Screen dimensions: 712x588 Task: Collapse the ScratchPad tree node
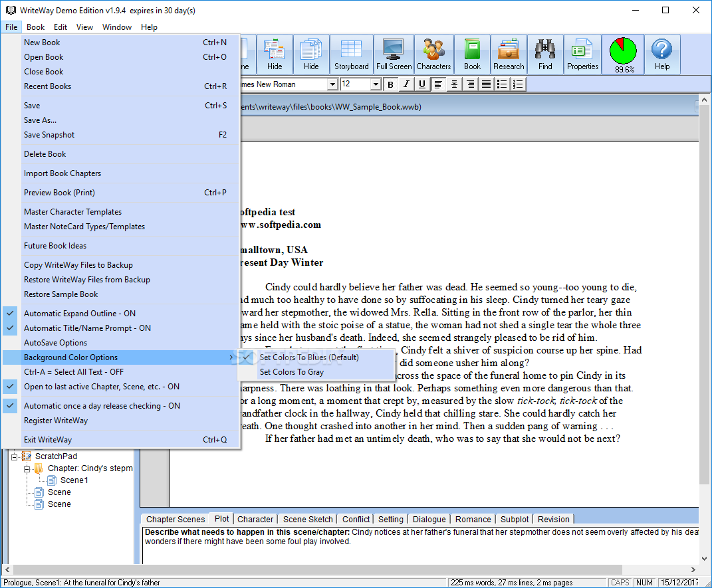(15, 456)
